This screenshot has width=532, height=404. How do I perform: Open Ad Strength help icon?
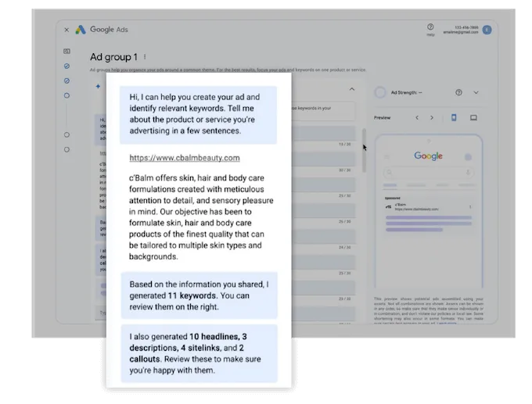[458, 92]
